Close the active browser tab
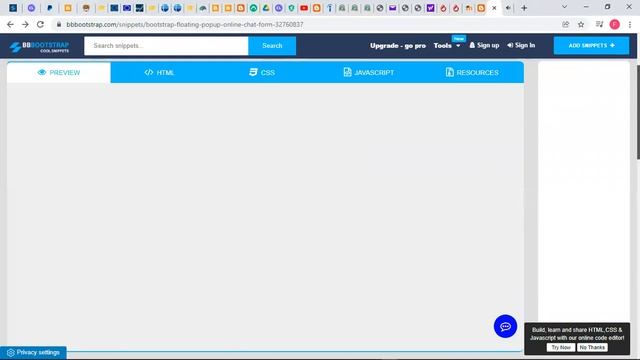 tap(494, 8)
